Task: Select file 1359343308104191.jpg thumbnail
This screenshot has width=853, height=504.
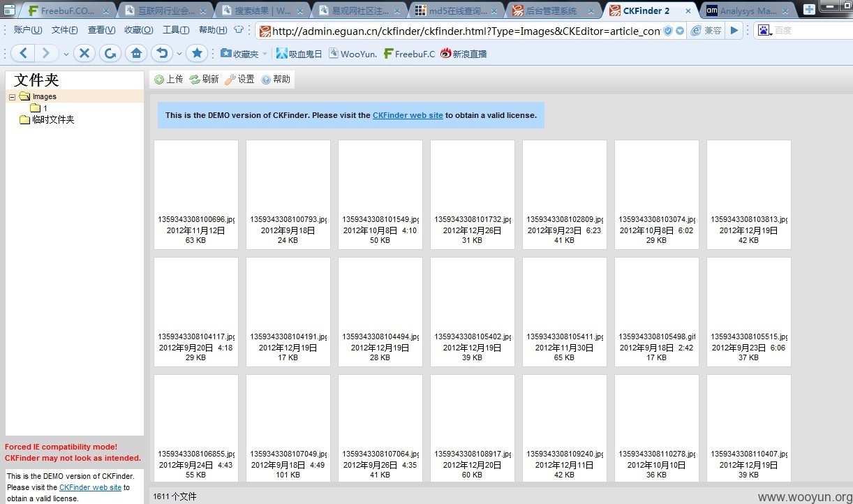Action: (x=288, y=312)
